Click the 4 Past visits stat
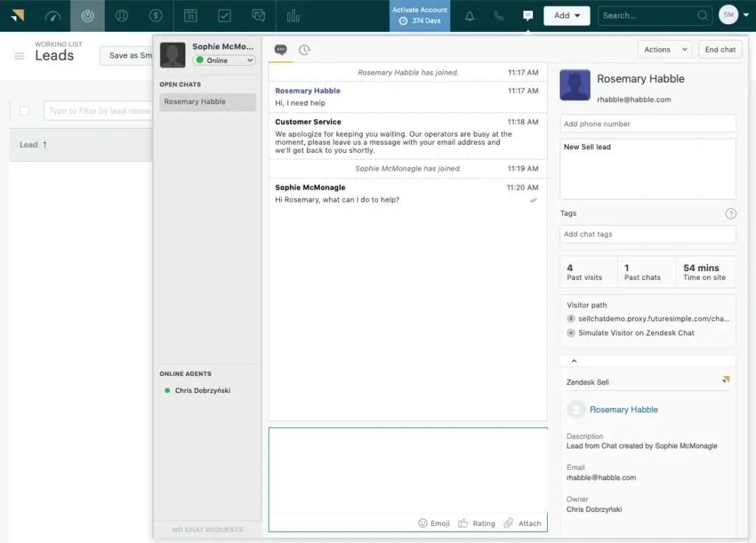The height and width of the screenshot is (543, 756). 588,272
